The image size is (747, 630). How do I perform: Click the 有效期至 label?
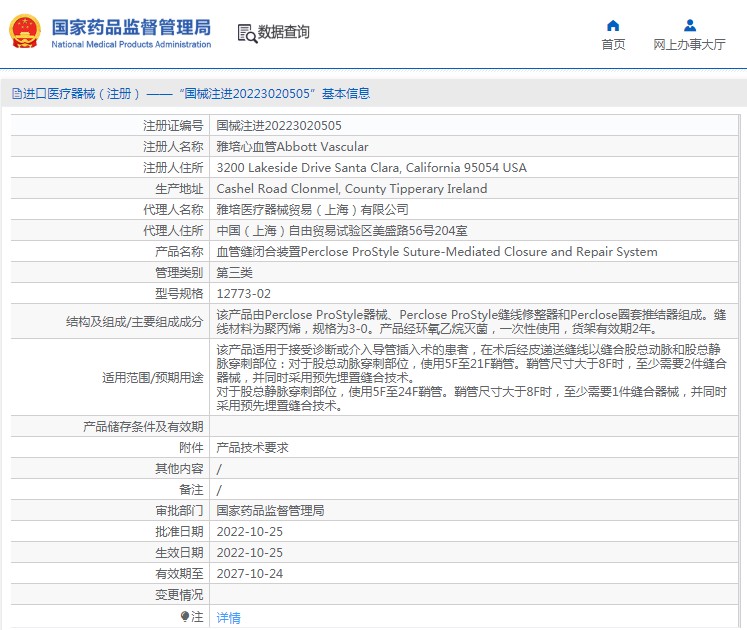[x=179, y=573]
